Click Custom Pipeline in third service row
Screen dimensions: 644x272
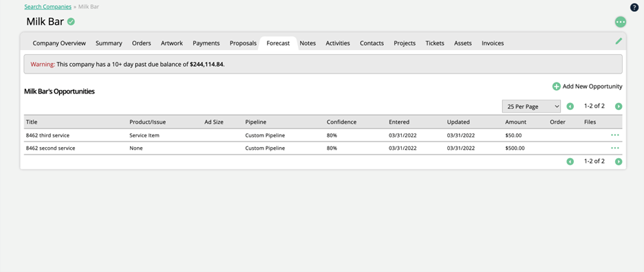click(x=265, y=135)
